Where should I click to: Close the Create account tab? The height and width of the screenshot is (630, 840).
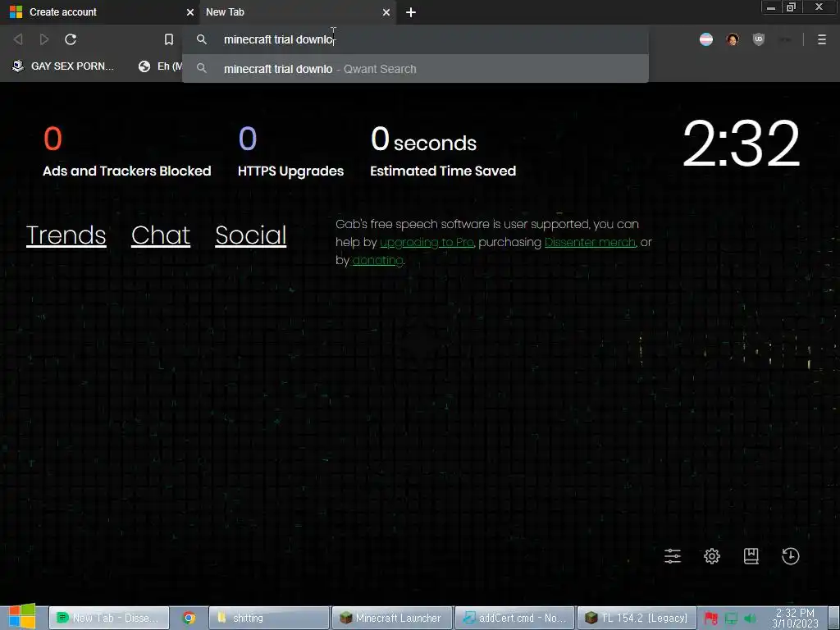(x=189, y=11)
